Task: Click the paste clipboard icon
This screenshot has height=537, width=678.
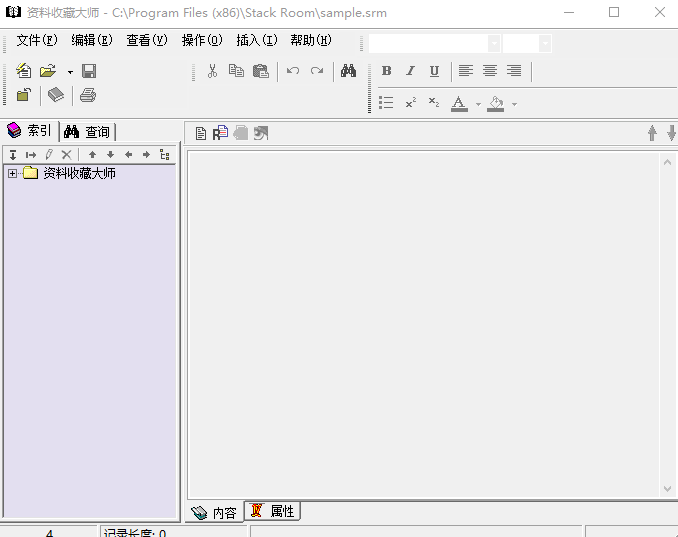Action: (260, 71)
